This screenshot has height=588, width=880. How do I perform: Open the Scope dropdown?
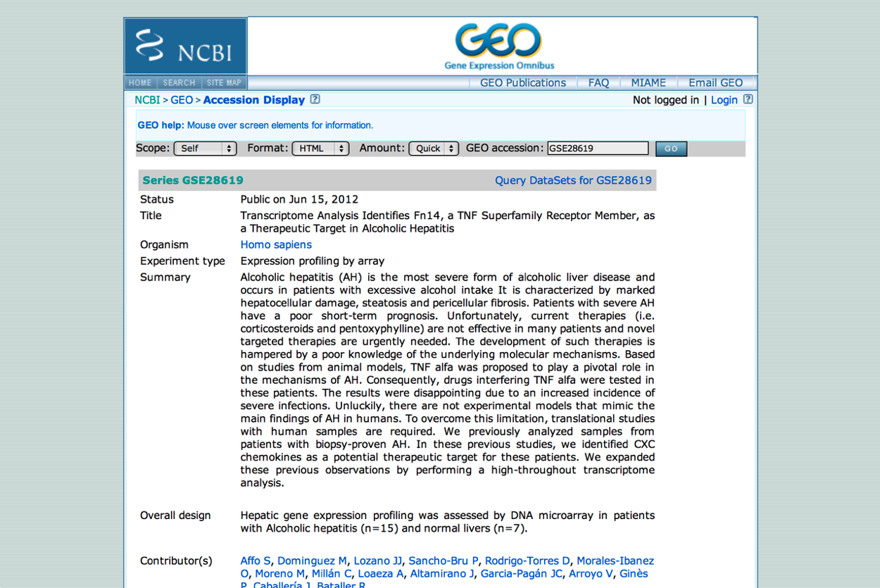pyautogui.click(x=205, y=149)
